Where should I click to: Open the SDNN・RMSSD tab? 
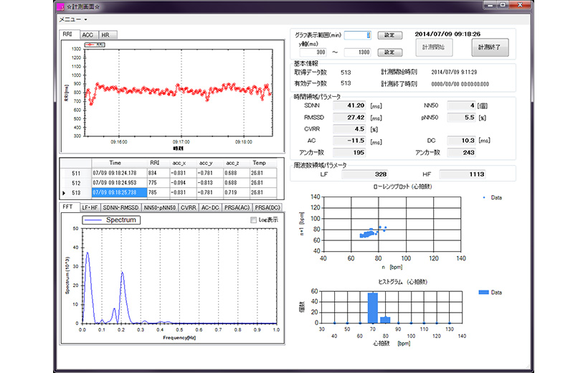pos(120,207)
